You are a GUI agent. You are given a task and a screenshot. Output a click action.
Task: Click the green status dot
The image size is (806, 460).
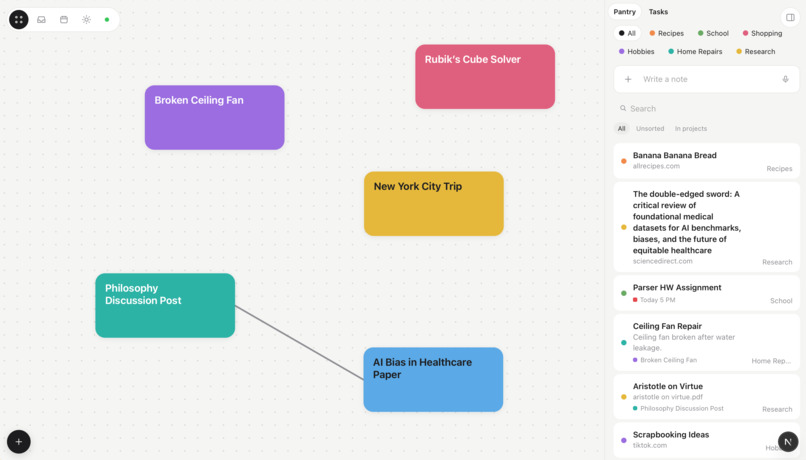point(107,20)
